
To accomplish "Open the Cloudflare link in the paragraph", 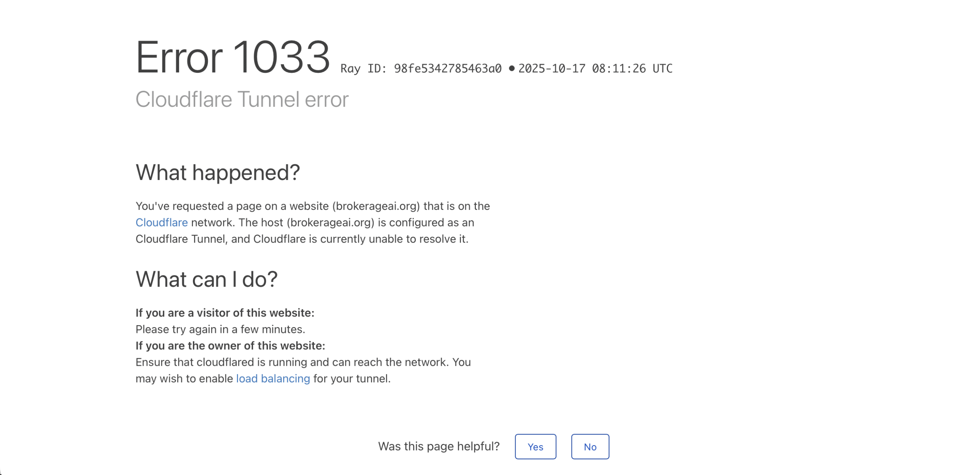I will (x=161, y=222).
